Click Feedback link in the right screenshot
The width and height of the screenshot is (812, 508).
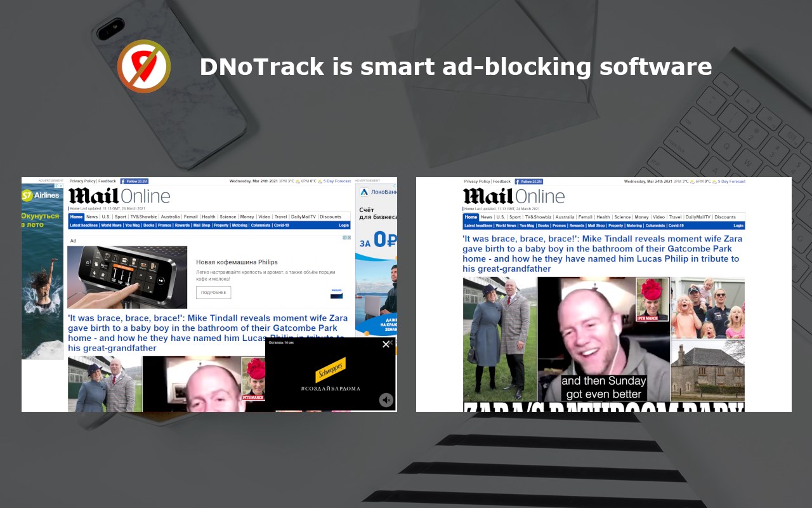[x=502, y=181]
